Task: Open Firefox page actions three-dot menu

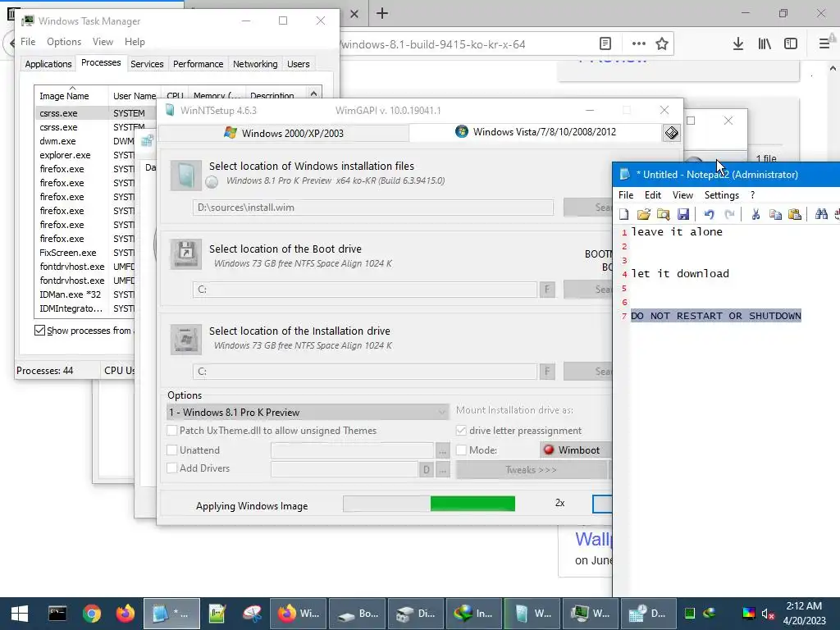Action: click(638, 43)
